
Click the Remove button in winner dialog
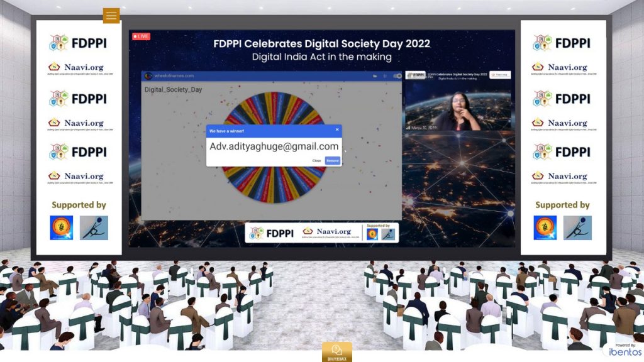pos(333,161)
